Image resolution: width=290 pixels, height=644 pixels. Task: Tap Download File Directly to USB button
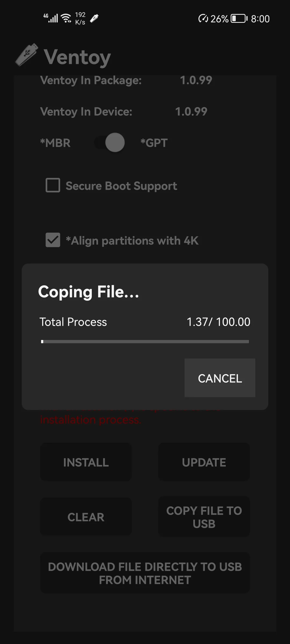click(145, 573)
